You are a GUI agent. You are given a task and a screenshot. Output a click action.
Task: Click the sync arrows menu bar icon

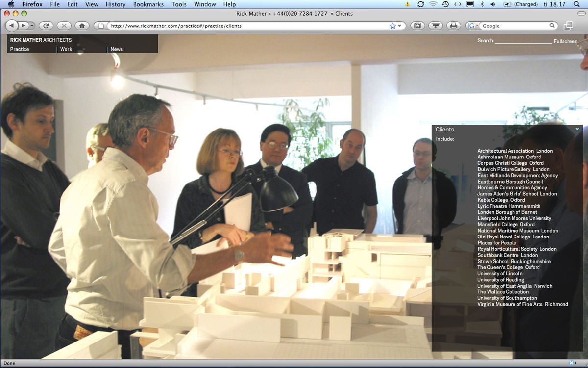pos(420,4)
